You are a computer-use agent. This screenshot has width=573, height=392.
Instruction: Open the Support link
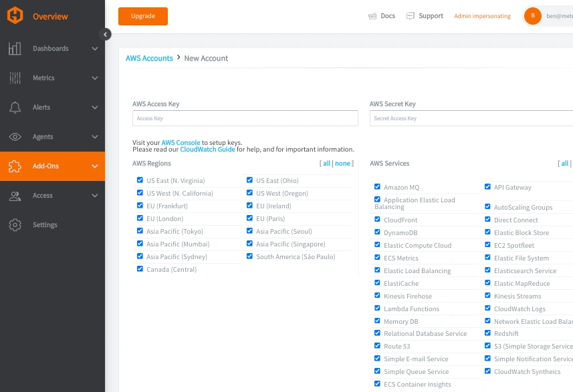[x=431, y=16]
